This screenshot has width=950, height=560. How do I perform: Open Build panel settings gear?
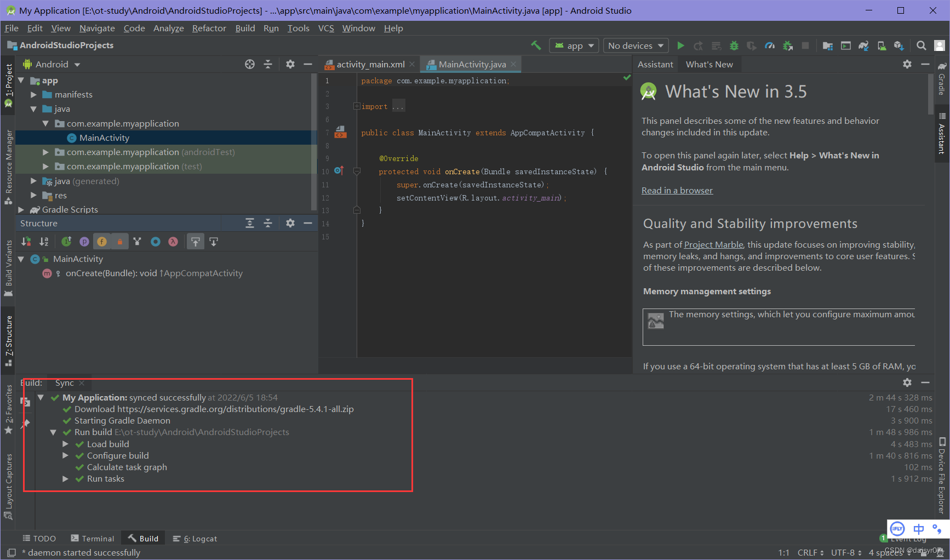907,382
